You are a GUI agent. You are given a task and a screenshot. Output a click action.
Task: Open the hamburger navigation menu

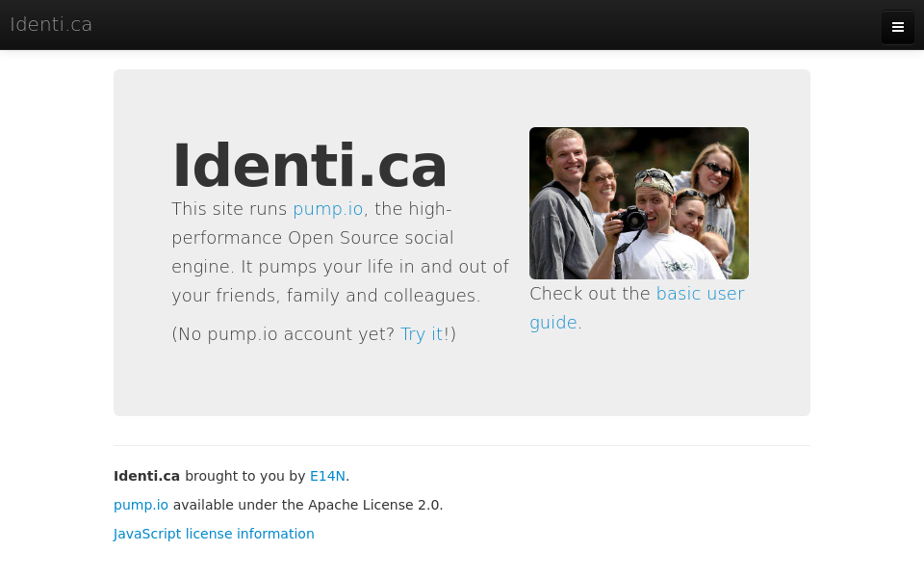[897, 27]
